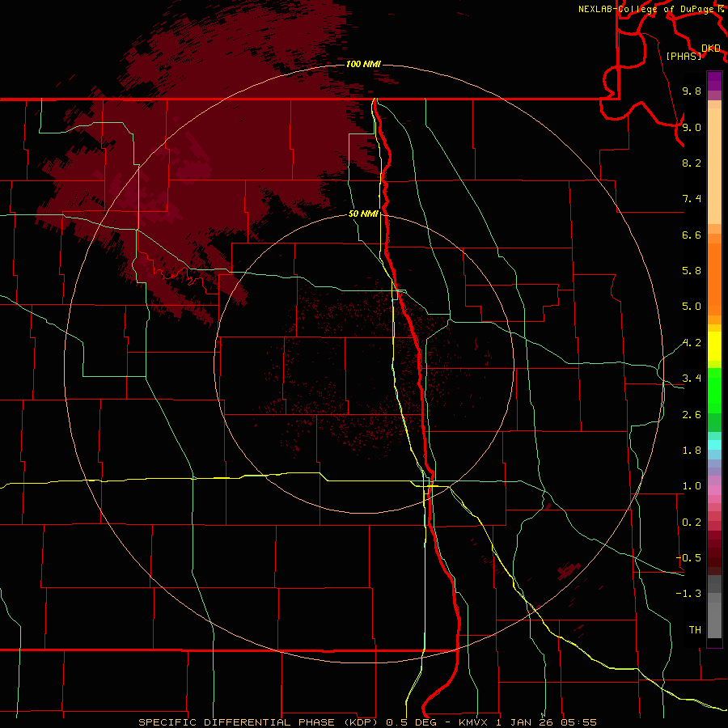Click the SPECIFIC DIFFERENTIAL PHASE (KDP) caption

(259, 722)
